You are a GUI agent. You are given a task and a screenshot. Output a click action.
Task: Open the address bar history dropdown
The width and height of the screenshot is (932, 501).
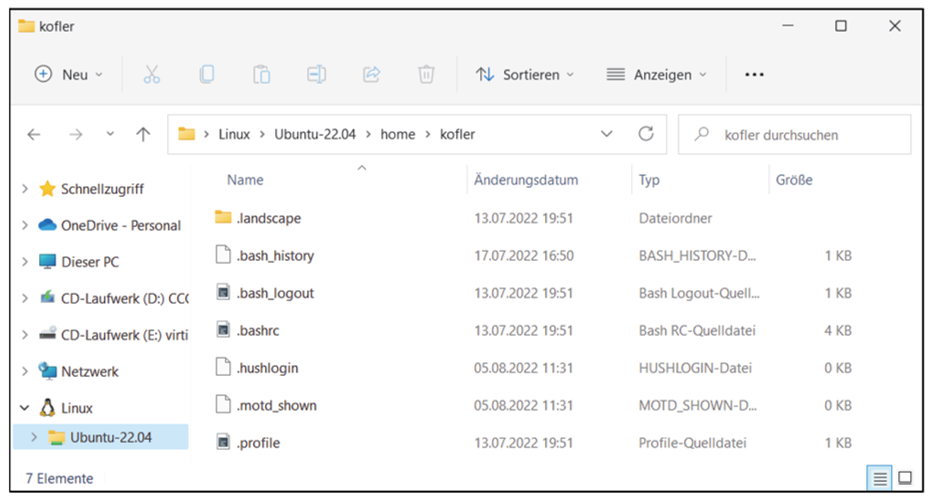(606, 134)
